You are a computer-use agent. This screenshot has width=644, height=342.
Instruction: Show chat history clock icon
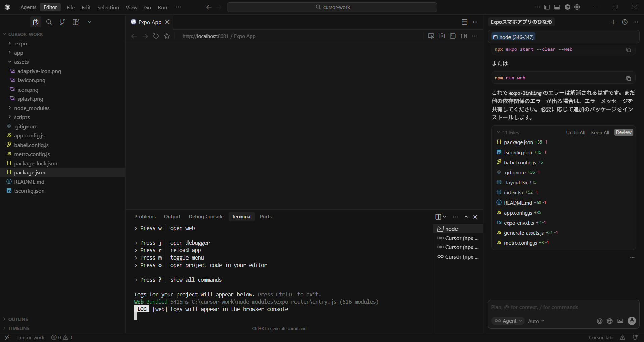tap(625, 22)
